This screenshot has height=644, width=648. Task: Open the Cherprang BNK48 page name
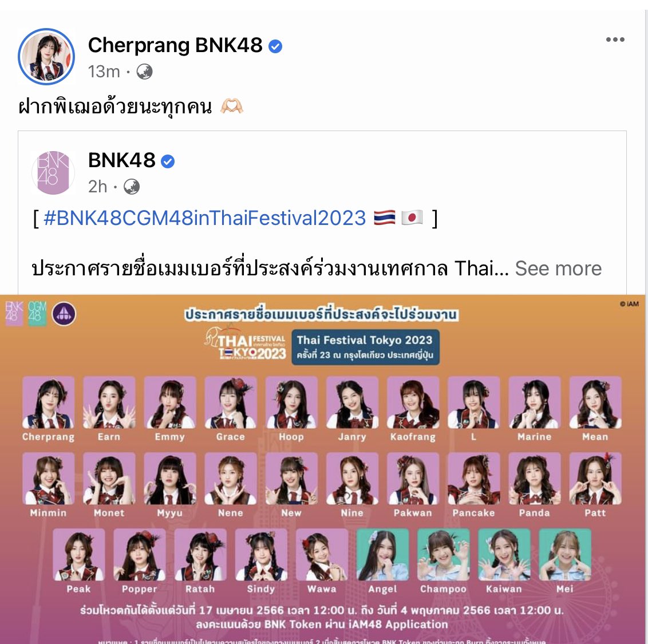click(x=175, y=45)
